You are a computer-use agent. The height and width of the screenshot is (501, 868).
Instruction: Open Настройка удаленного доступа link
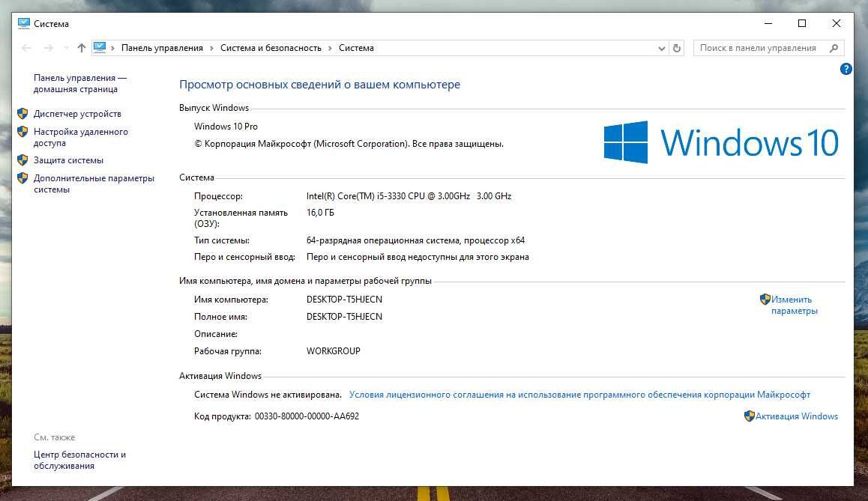click(x=81, y=137)
